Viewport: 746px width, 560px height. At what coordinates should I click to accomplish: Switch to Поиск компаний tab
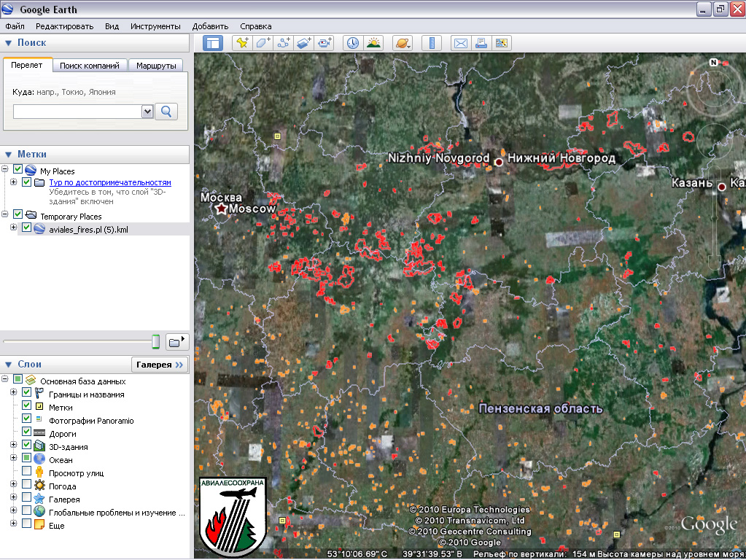click(90, 66)
